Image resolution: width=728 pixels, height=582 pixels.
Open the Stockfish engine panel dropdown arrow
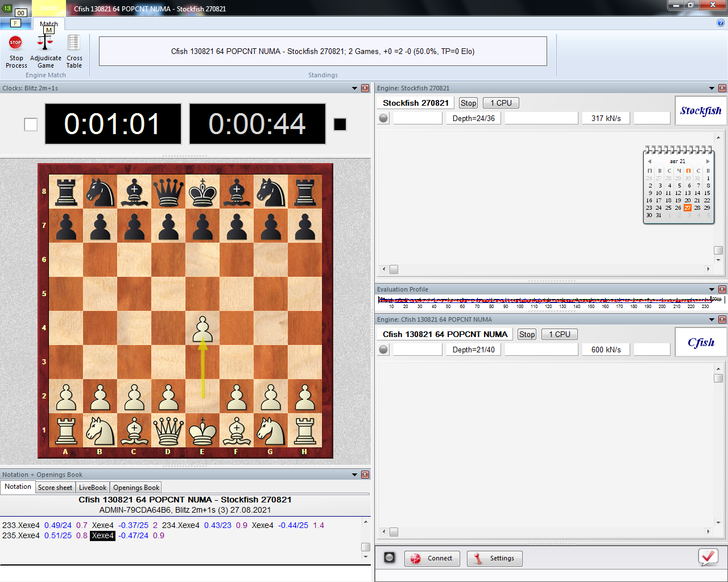(712, 88)
